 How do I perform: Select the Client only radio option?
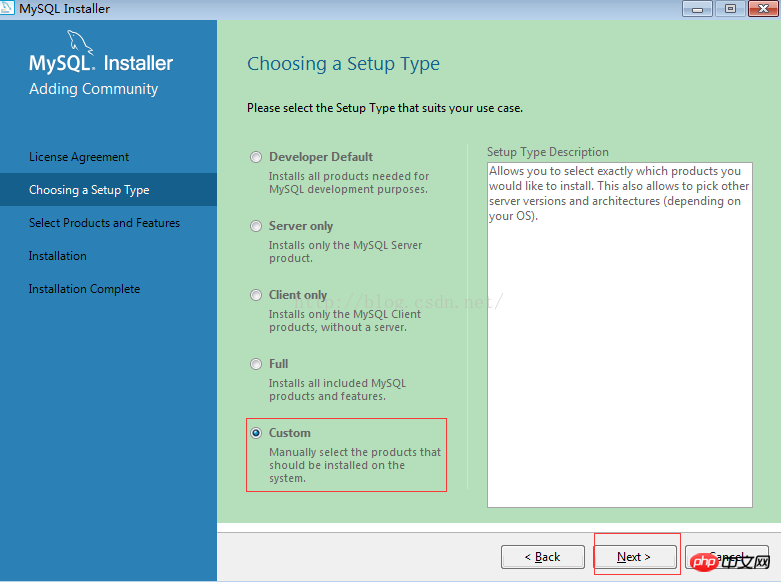tap(256, 295)
